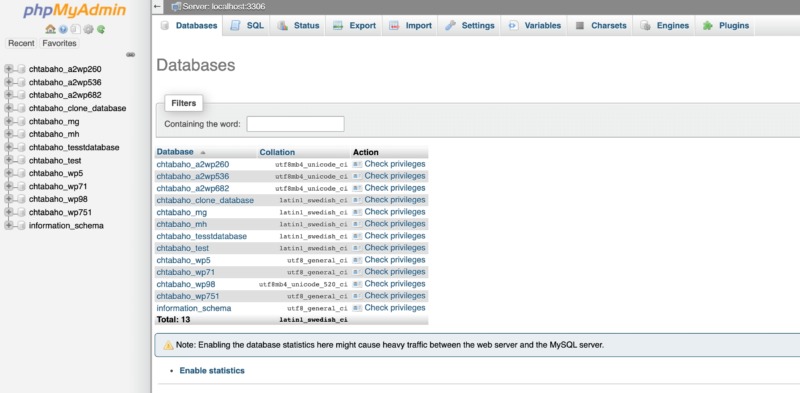800x393 pixels.
Task: Expand chtabaho_a2wp682 tree node
Action: pos(9,95)
